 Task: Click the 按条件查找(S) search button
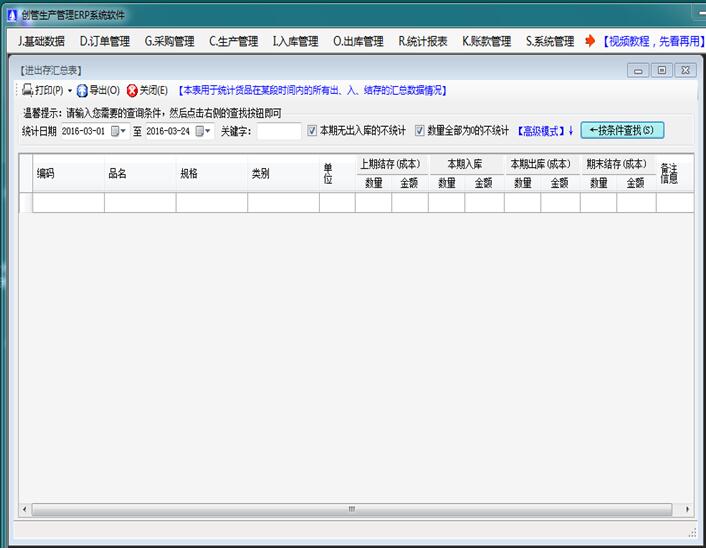click(621, 131)
